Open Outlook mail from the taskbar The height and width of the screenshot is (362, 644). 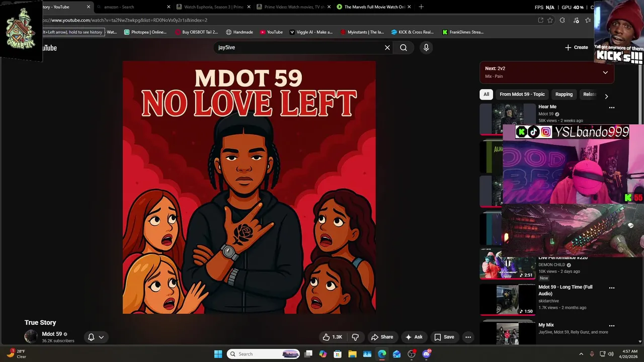pyautogui.click(x=396, y=354)
